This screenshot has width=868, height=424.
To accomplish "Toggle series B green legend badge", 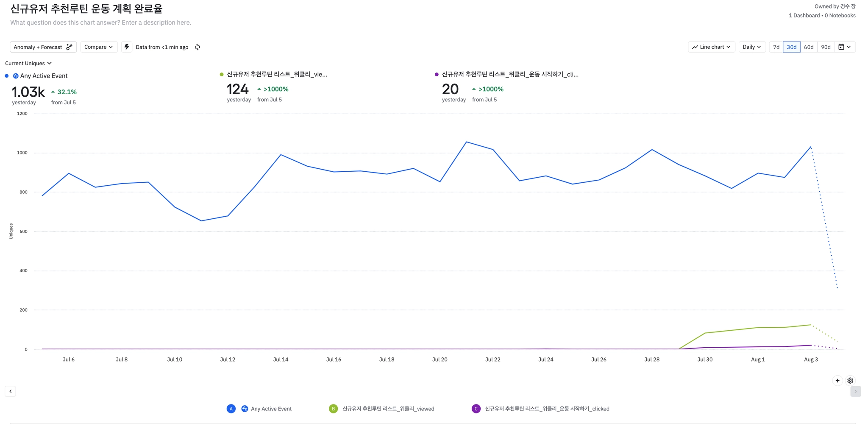I will coord(333,409).
